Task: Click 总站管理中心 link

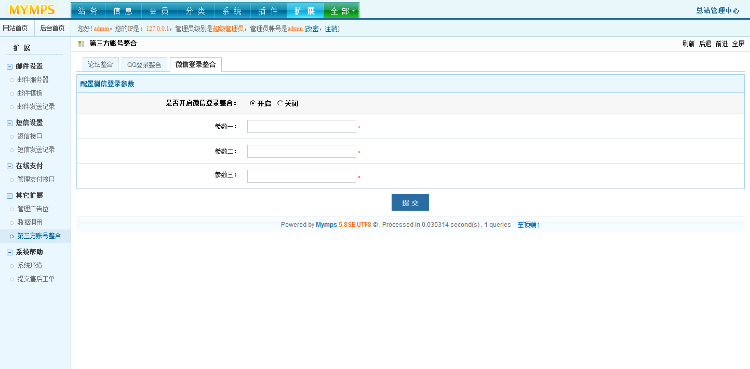Action: pos(717,11)
